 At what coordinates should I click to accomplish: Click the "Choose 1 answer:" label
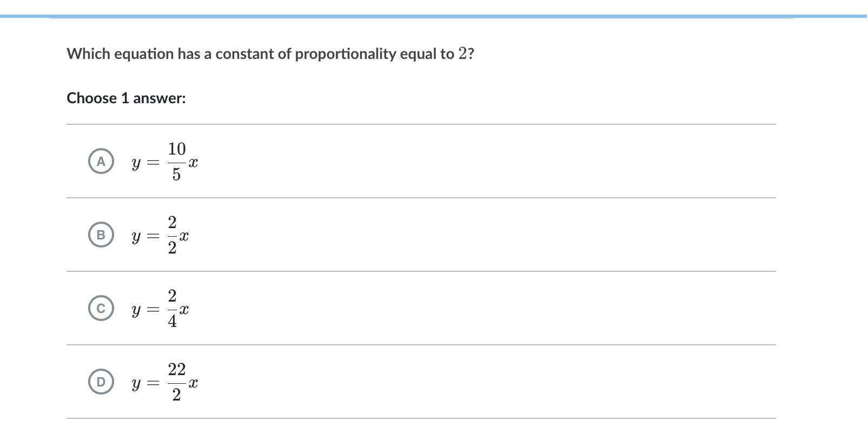point(126,98)
